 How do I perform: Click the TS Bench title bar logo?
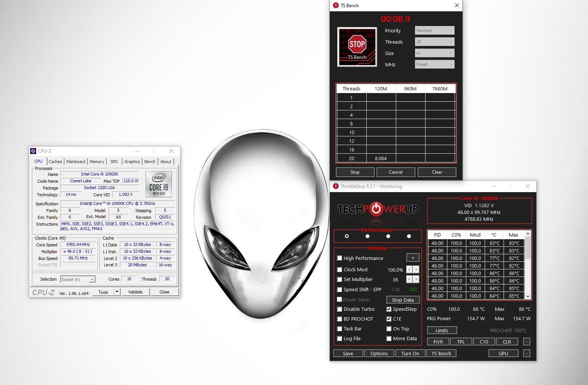(336, 5)
